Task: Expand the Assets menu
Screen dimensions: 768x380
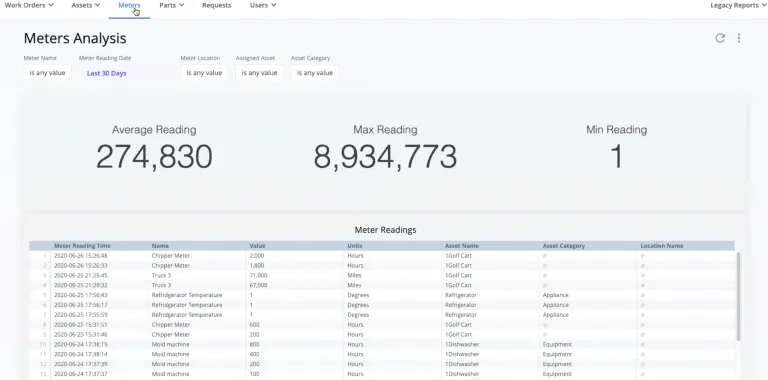Action: 86,5
